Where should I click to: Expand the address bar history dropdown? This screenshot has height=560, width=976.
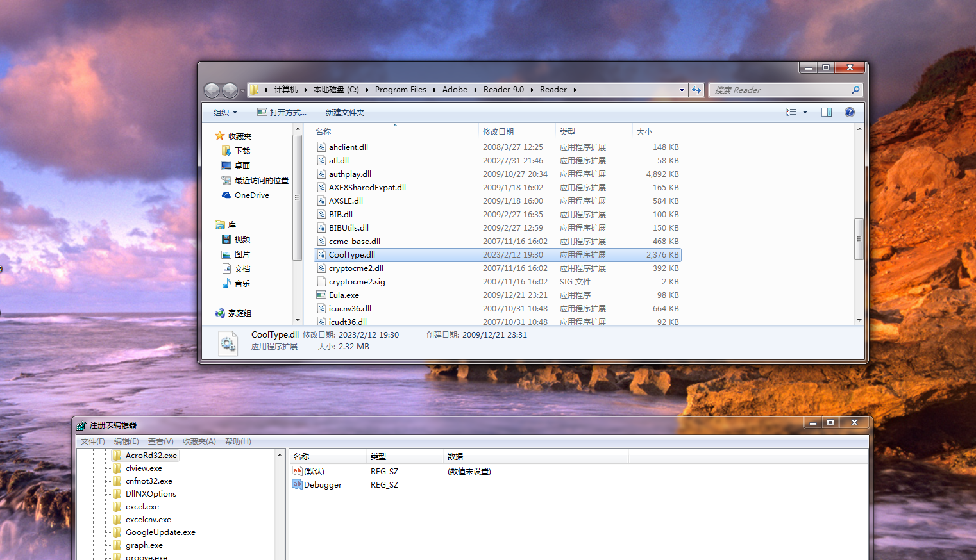click(682, 90)
